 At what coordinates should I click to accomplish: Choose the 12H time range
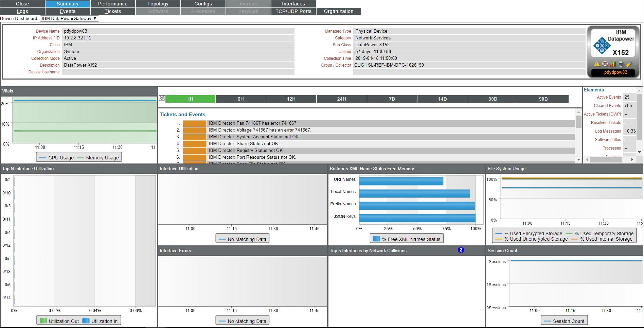tap(291, 99)
